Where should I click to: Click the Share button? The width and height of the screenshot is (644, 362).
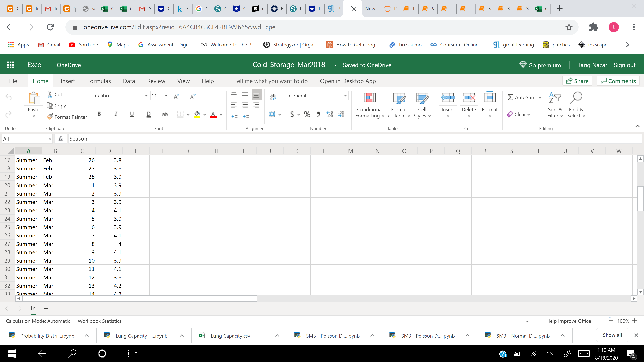click(577, 81)
